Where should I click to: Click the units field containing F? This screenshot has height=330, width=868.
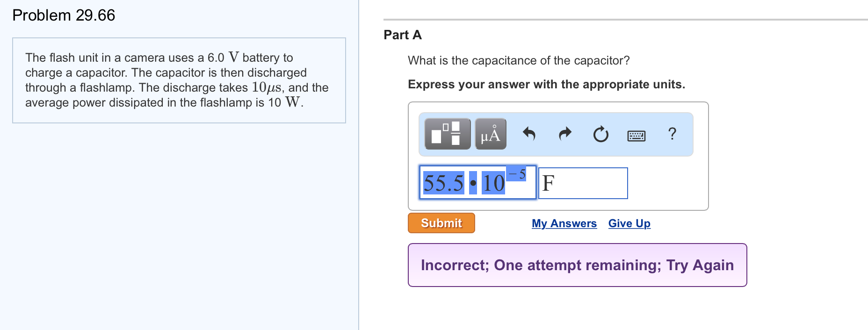[x=583, y=183]
